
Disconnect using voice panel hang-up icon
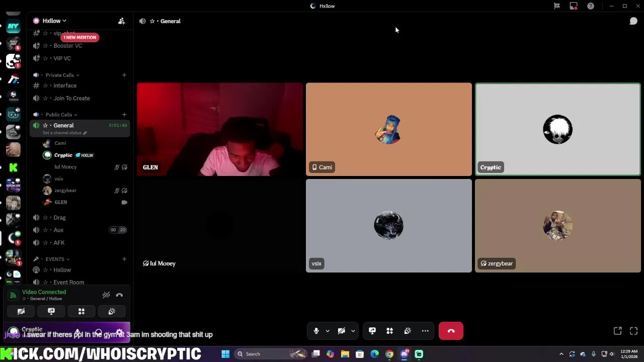point(119,295)
